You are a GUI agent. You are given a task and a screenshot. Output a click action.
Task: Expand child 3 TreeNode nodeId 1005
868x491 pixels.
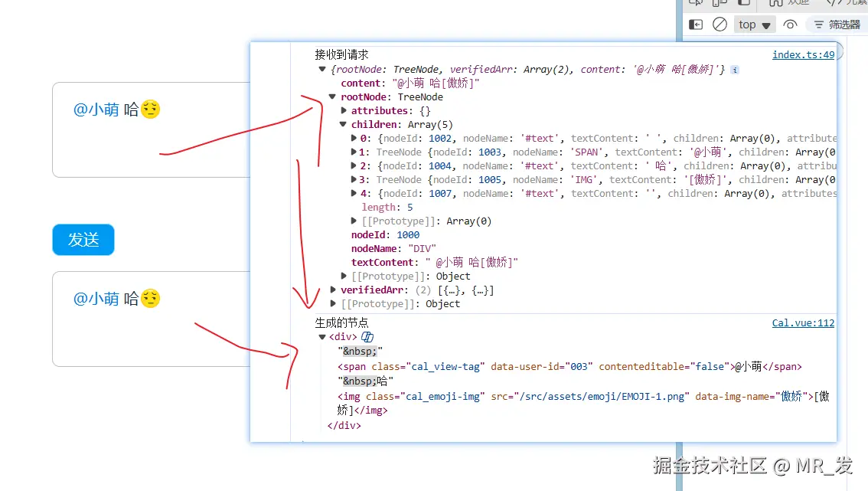[354, 179]
